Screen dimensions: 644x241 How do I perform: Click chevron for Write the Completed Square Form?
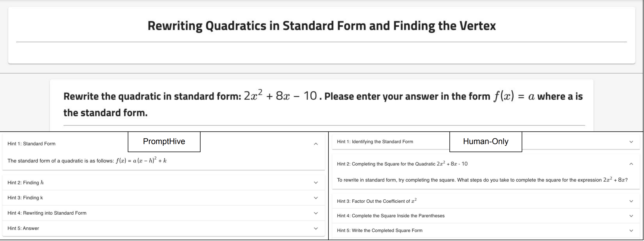pos(631,231)
